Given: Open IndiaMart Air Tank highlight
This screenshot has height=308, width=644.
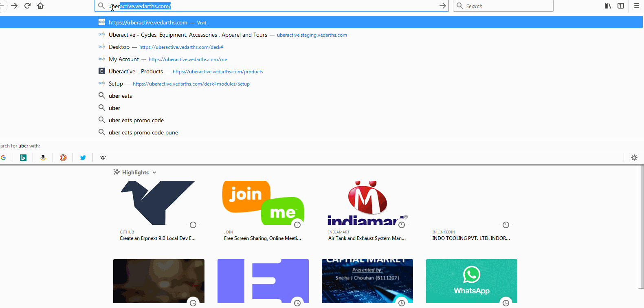Looking at the screenshot, I should point(367,211).
